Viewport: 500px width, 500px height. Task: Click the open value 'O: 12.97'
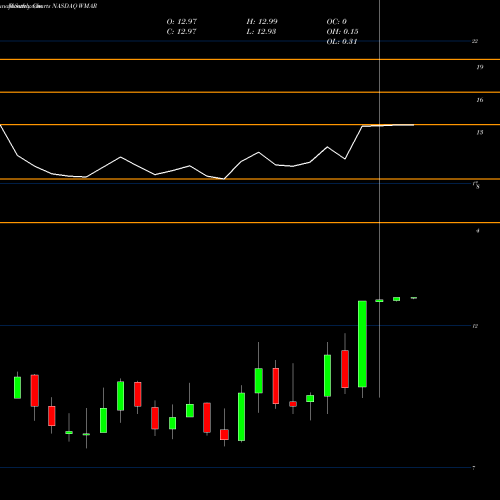click(x=182, y=21)
